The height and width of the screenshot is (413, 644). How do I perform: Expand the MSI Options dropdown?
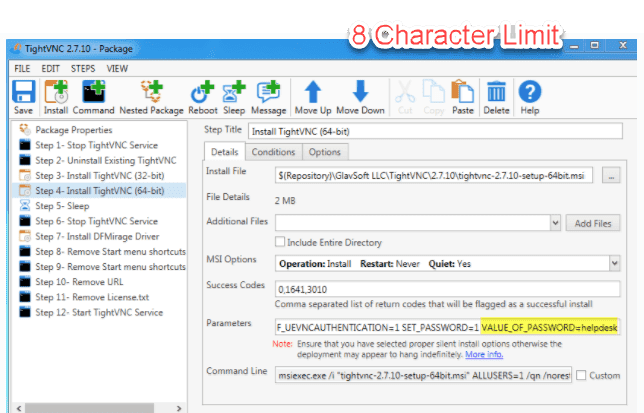pyautogui.click(x=614, y=263)
